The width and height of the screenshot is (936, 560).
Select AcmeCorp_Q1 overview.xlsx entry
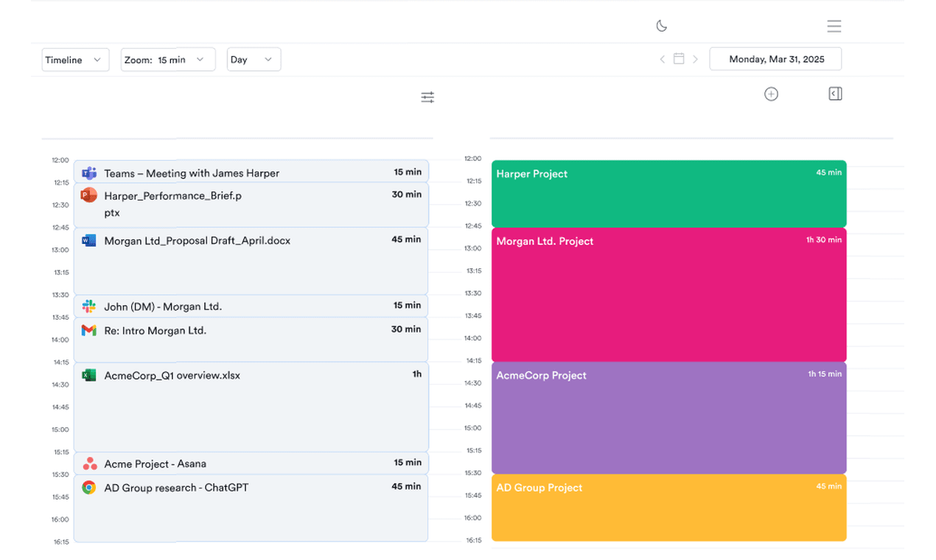251,407
